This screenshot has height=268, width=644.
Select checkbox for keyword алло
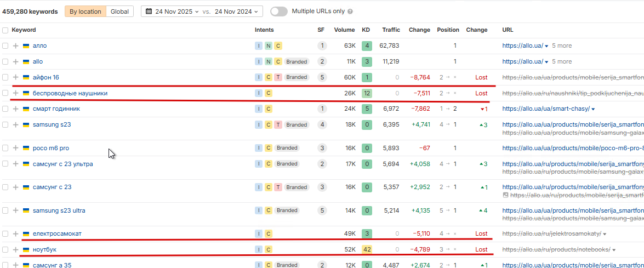[x=5, y=46]
